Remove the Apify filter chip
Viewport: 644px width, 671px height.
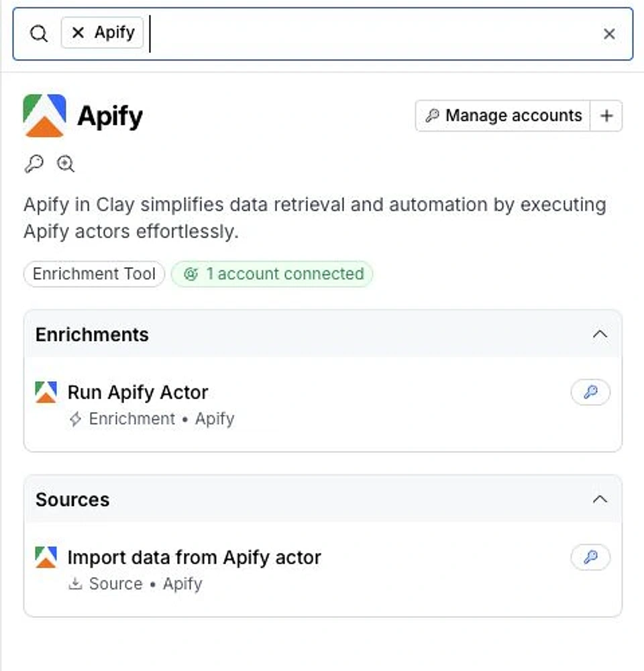tap(78, 32)
